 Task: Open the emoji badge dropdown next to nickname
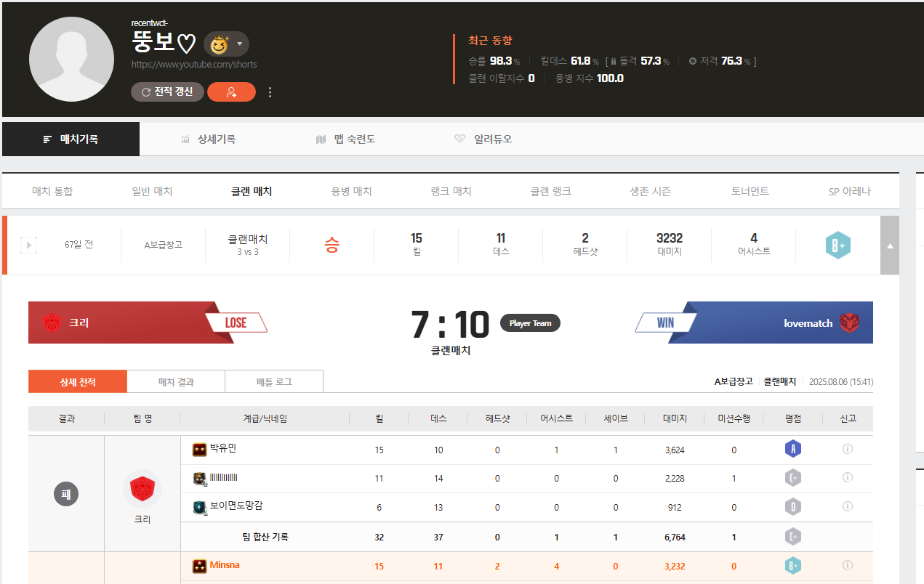coord(226,44)
